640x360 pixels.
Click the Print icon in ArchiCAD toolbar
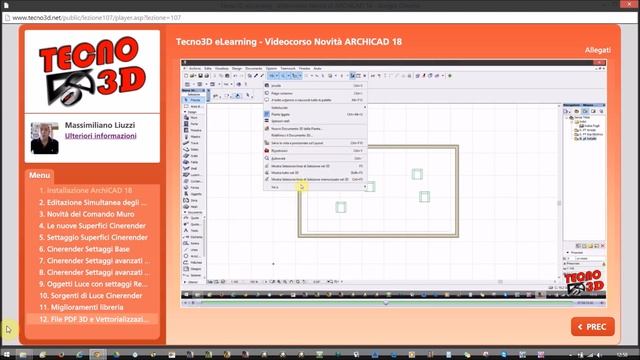click(207, 76)
